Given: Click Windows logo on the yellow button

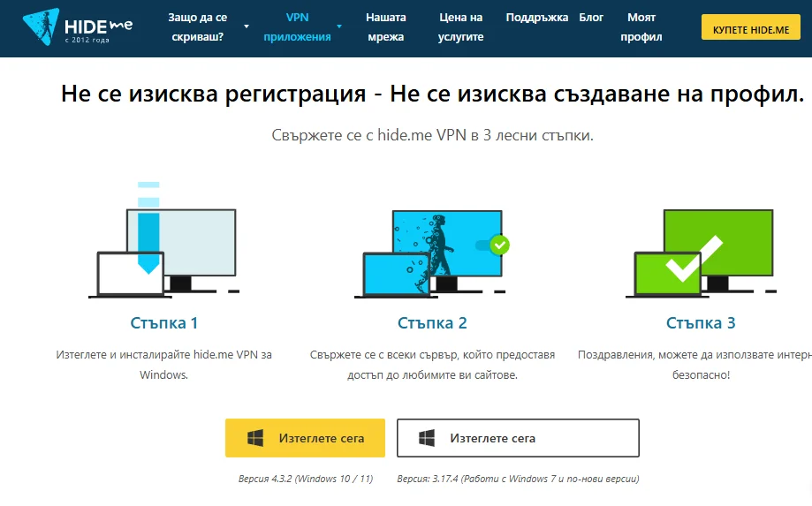Looking at the screenshot, I should click(255, 438).
